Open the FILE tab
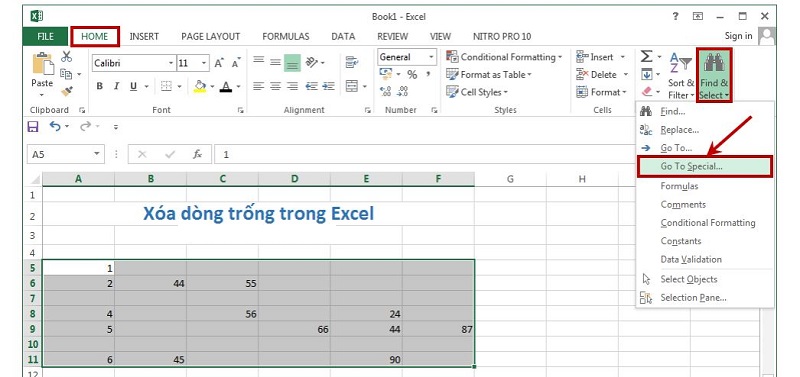 45,36
